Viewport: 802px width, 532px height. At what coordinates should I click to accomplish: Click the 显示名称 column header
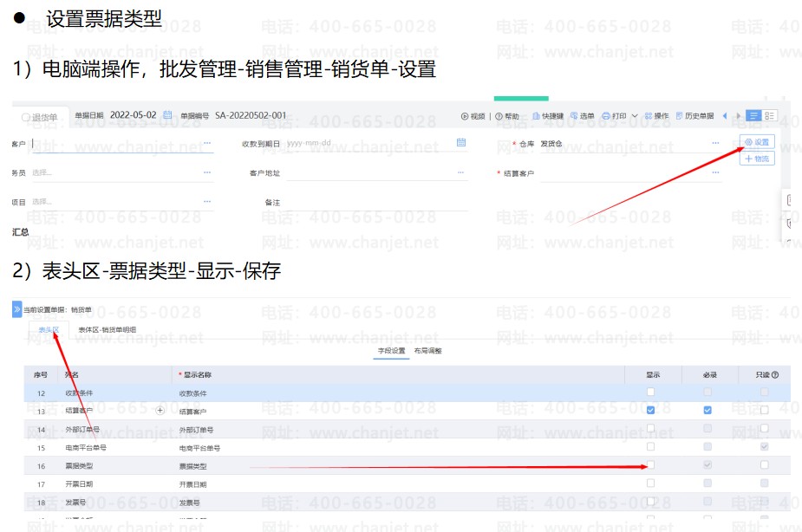(x=197, y=374)
